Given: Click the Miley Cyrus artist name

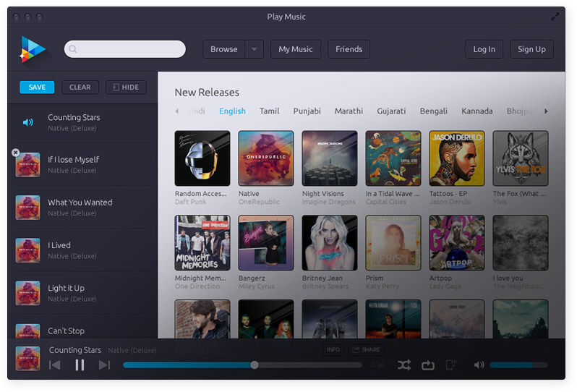Looking at the screenshot, I should (x=257, y=286).
